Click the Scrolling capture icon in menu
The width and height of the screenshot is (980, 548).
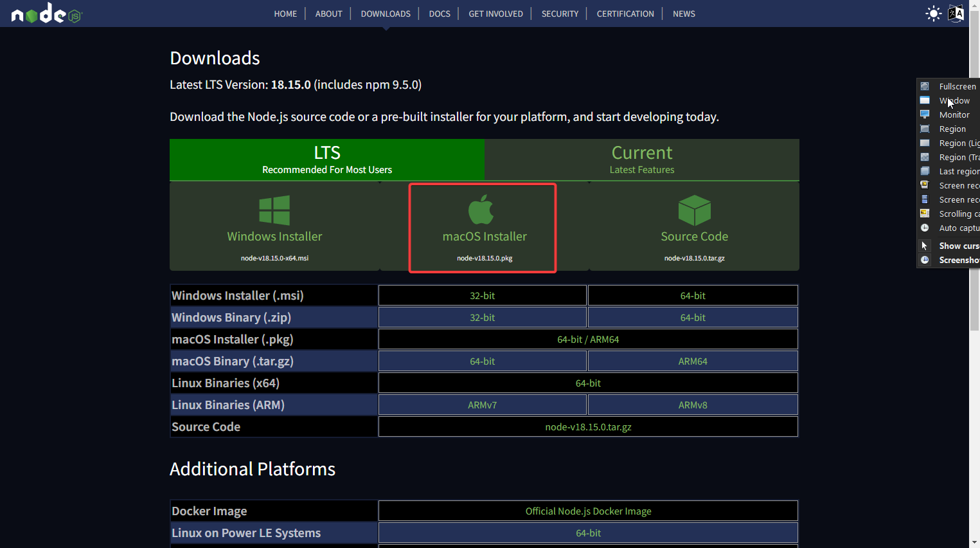point(925,214)
